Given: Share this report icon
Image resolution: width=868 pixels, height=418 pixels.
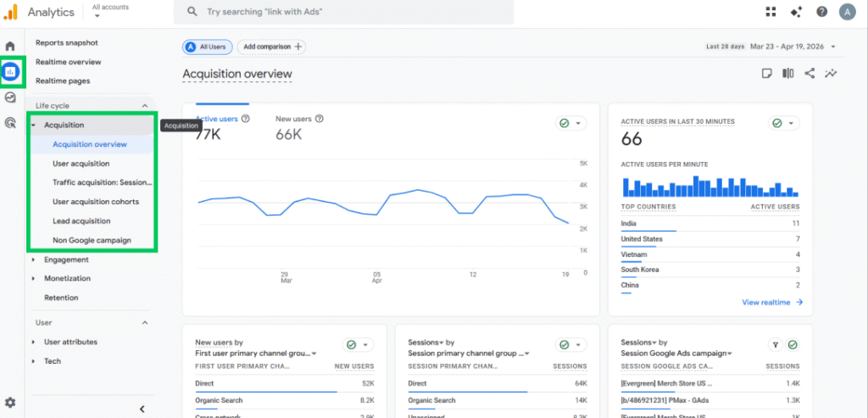Looking at the screenshot, I should (x=810, y=74).
